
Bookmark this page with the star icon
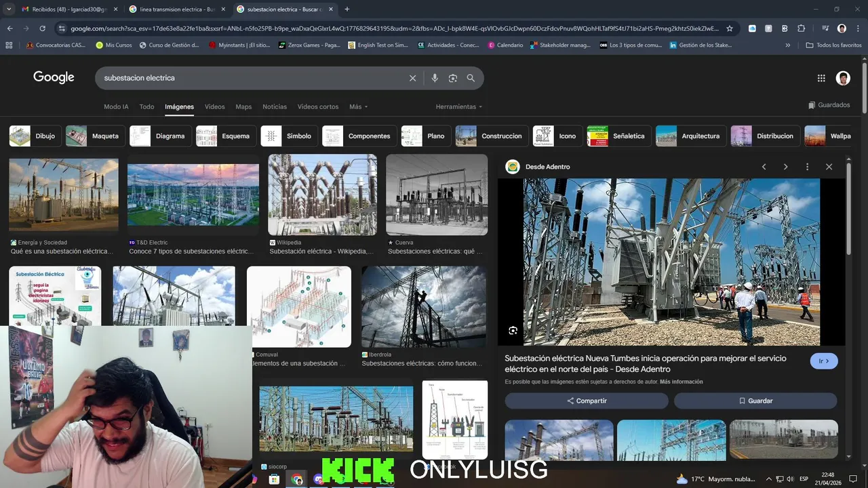pos(730,28)
